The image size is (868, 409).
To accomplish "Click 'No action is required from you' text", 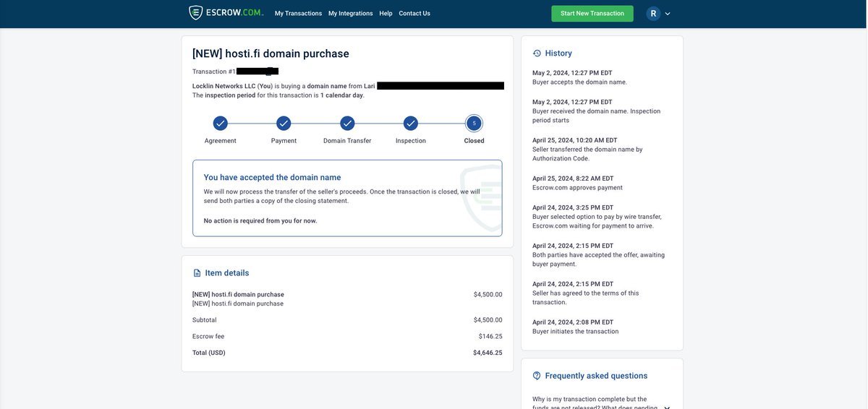I will (x=260, y=221).
